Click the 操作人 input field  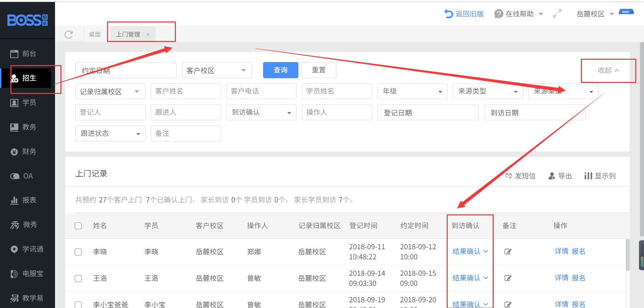pos(337,112)
